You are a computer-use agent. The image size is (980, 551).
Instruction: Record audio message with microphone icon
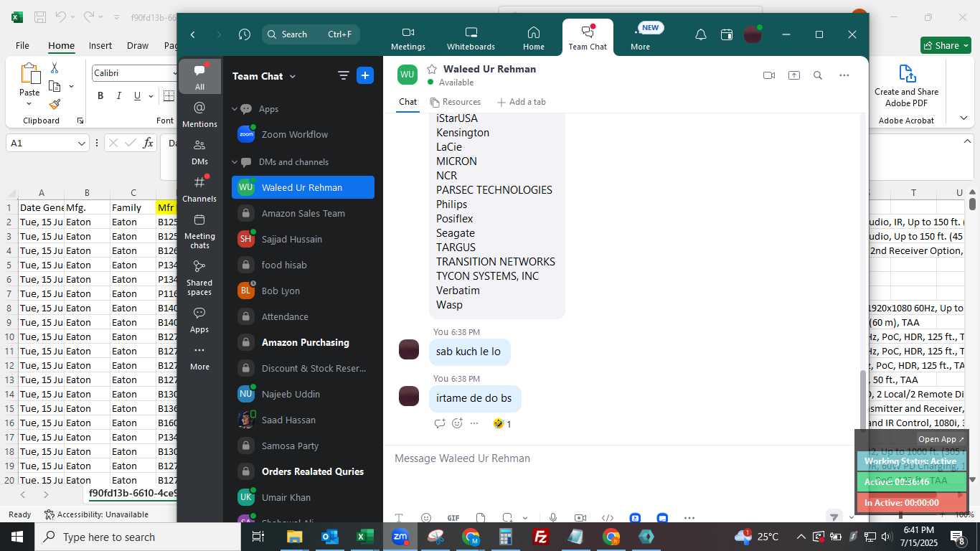pos(553,518)
